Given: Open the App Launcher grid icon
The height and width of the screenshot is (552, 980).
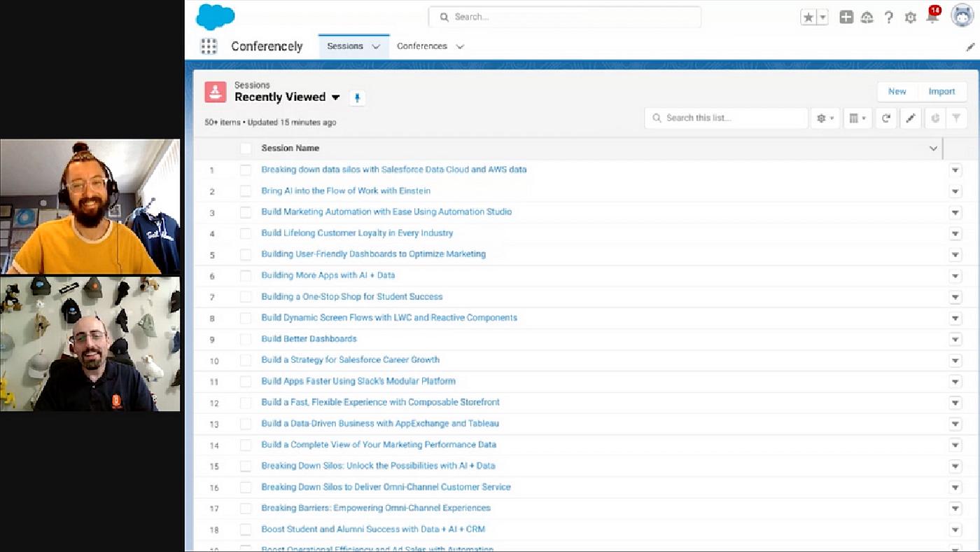Looking at the screenshot, I should point(209,46).
